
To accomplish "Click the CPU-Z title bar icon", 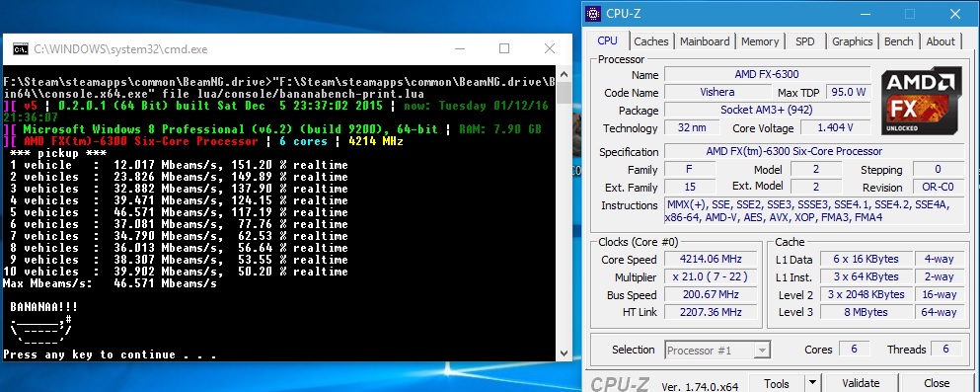I will point(593,13).
